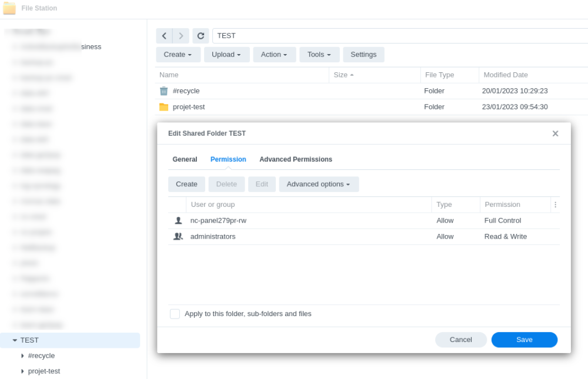Screen dimensions: 588x379
Task: Save the shared folder permissions
Action: pyautogui.click(x=524, y=340)
